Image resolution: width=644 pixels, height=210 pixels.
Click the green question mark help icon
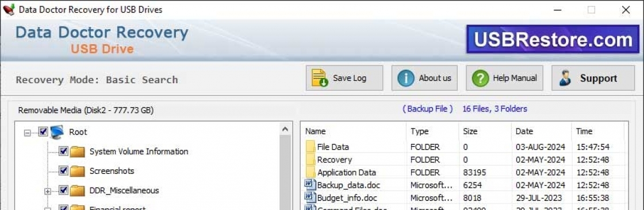click(x=480, y=78)
